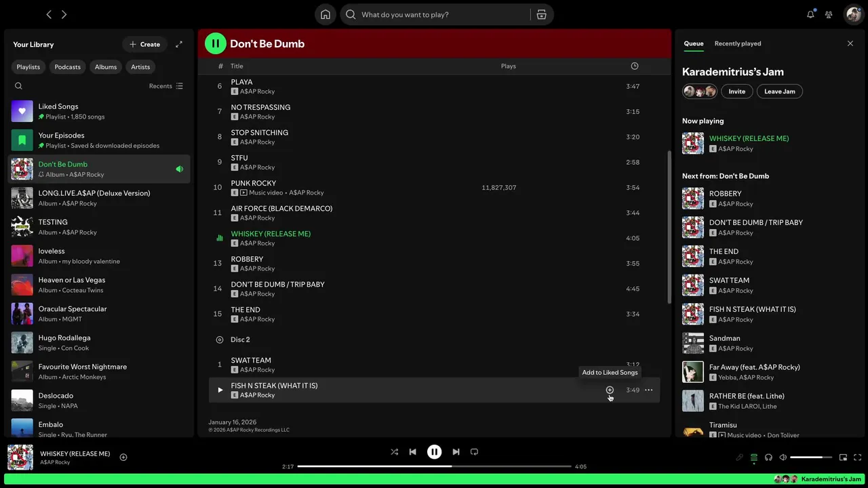Switch to Recently played tab
This screenshot has height=488, width=868.
[x=738, y=43]
